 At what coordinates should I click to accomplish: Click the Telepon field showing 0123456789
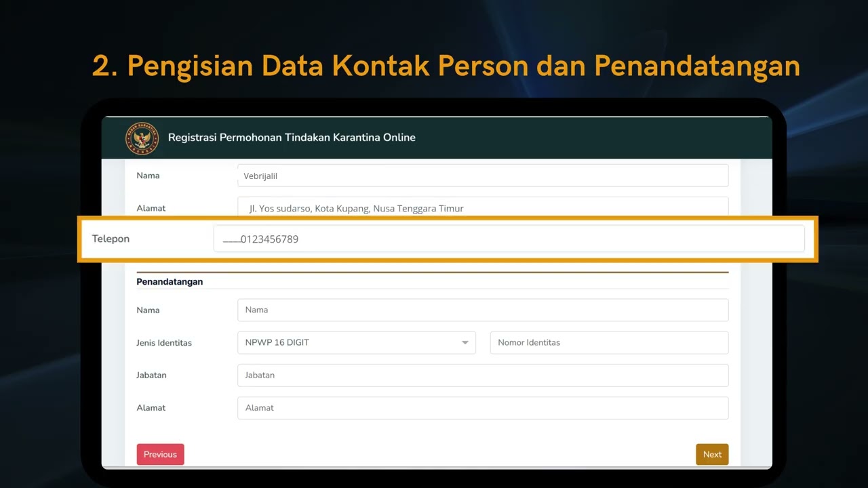(x=509, y=239)
